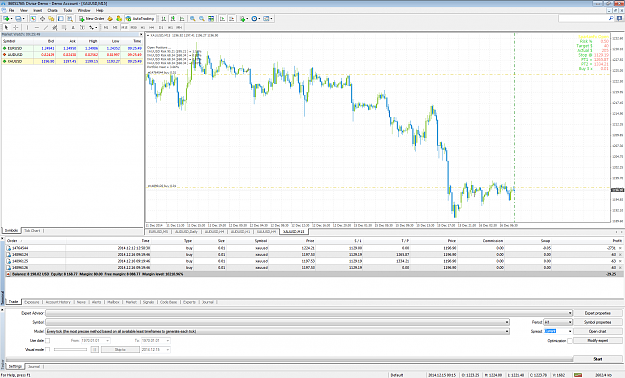The width and height of the screenshot is (625, 378).
Task: Tile the chart windows
Action: [211, 18]
